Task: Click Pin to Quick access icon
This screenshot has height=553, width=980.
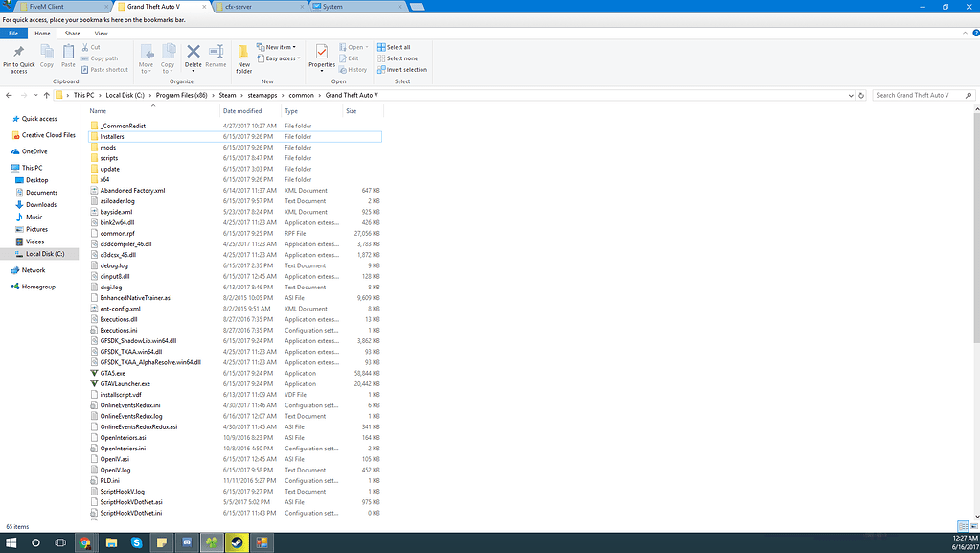Action: click(x=18, y=54)
